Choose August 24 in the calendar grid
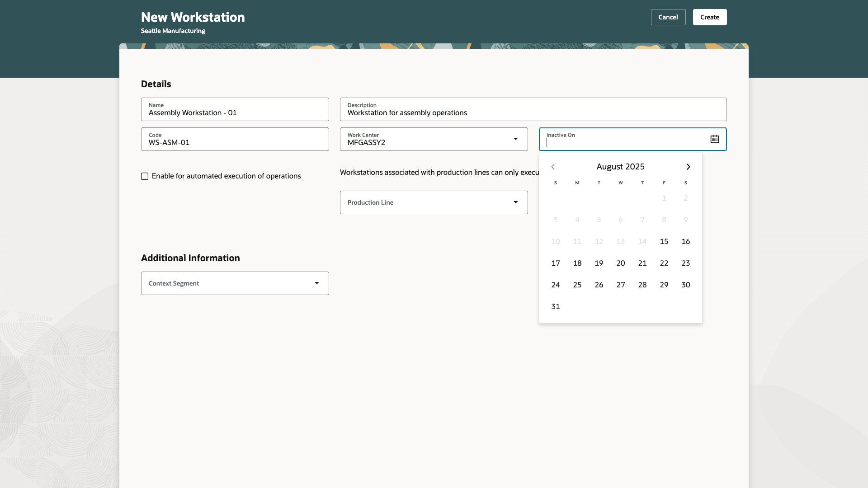The width and height of the screenshot is (868, 488). (556, 285)
